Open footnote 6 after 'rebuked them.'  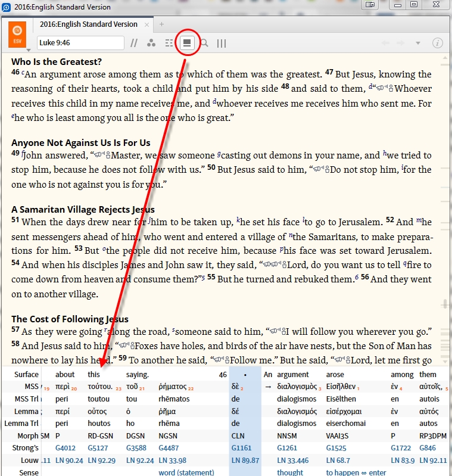(x=357, y=277)
